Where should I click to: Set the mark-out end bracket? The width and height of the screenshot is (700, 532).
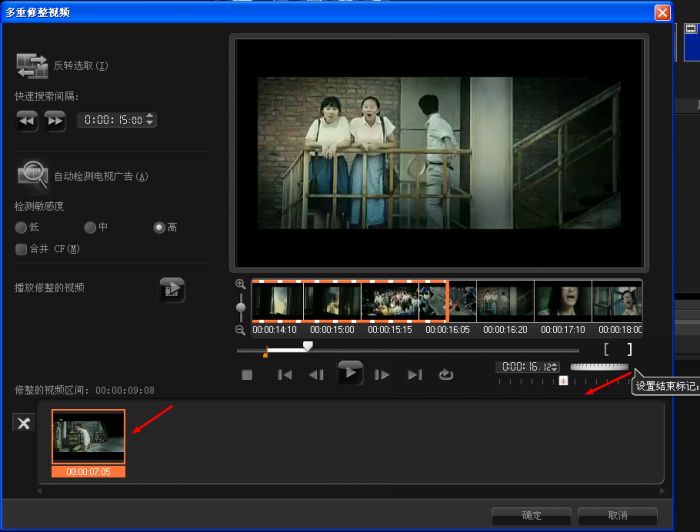629,350
